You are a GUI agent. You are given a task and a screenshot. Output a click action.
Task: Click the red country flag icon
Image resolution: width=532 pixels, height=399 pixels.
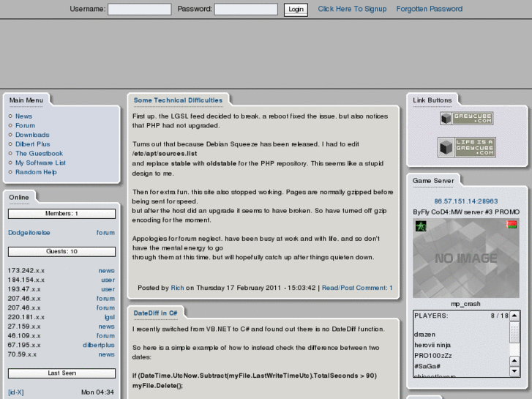coord(512,225)
